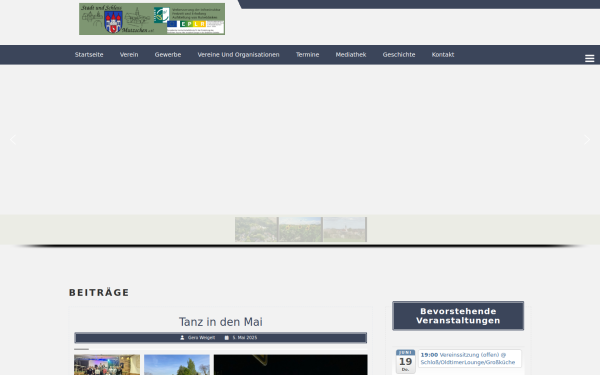Image resolution: width=600 pixels, height=375 pixels.
Task: Click the Bevorstehende Veranstaltungen heading
Action: 458,316
